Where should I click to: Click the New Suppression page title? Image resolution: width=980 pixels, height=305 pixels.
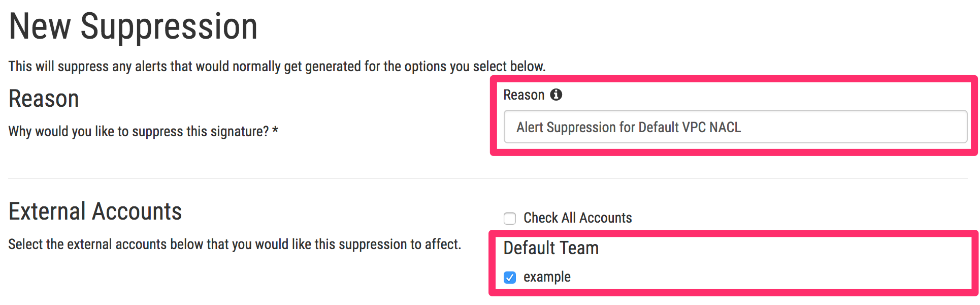pyautogui.click(x=133, y=26)
